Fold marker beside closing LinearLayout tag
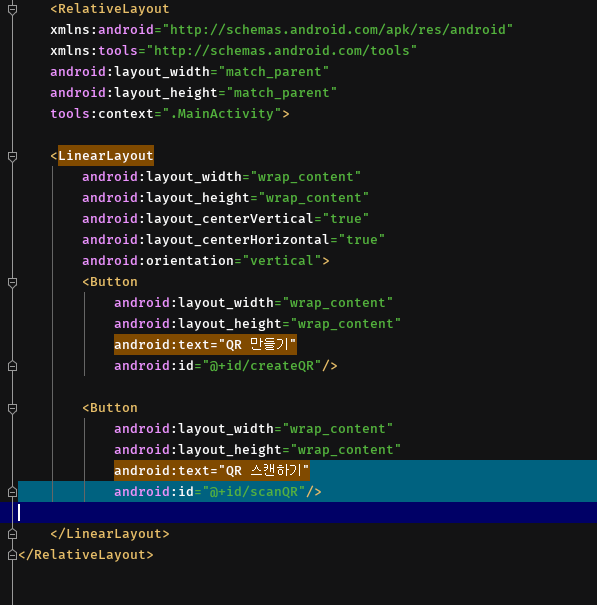This screenshot has width=597, height=605. pyautogui.click(x=12, y=534)
